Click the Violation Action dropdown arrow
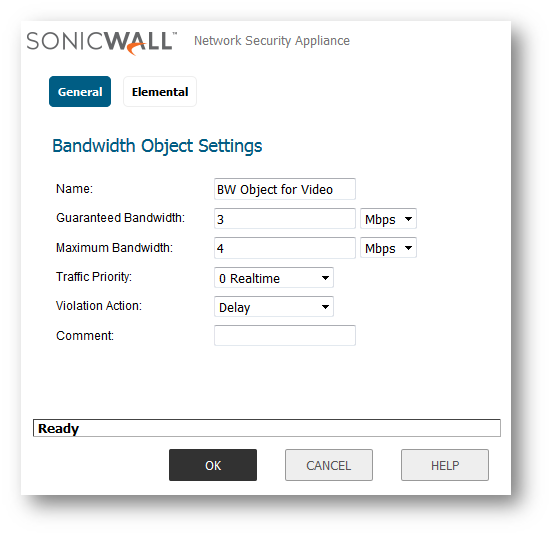Image resolution: width=553 pixels, height=537 pixels. 325,307
